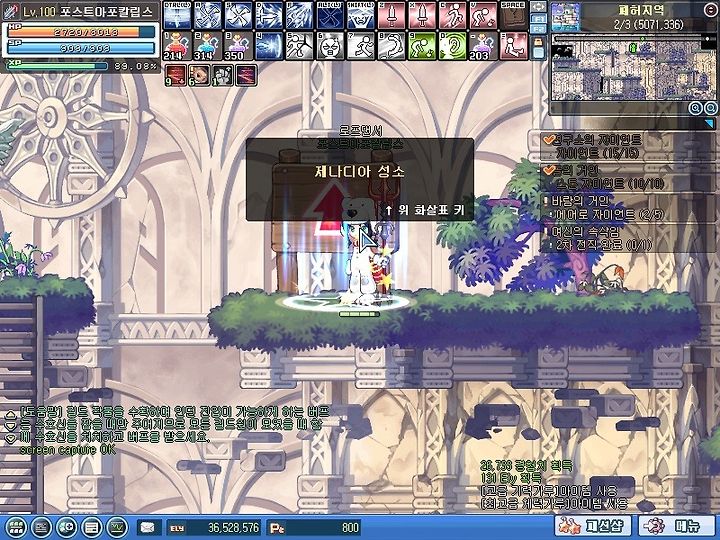Toggle the hotbar lock icon
Screen dimensions: 720x540
click(x=539, y=41)
